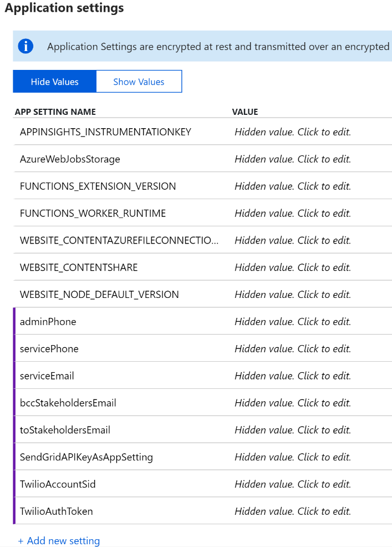The height and width of the screenshot is (547, 392).
Task: Click the servicePhone setting name
Action: click(x=49, y=349)
